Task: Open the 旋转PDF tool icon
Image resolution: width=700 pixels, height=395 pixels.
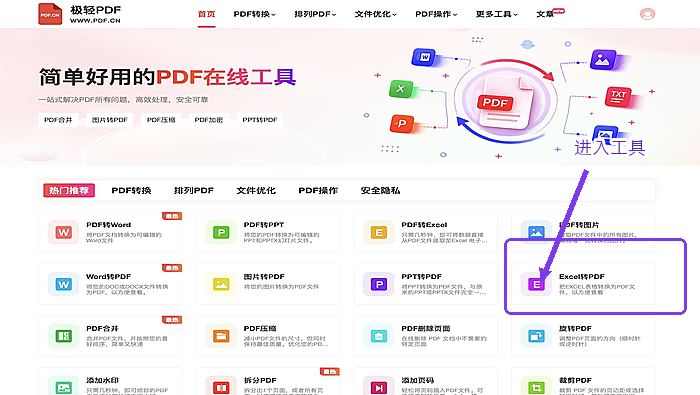Action: pos(536,336)
